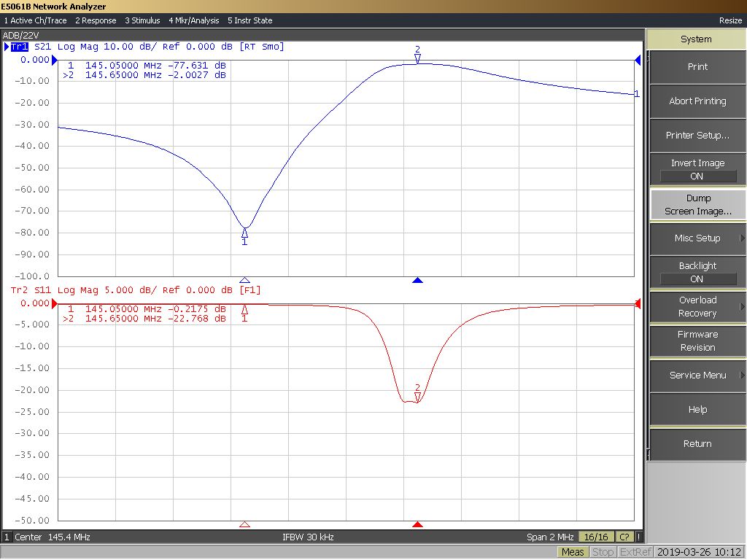
Task: Click the S11 marker 2 readout -22.768 dB
Action: coord(197,319)
